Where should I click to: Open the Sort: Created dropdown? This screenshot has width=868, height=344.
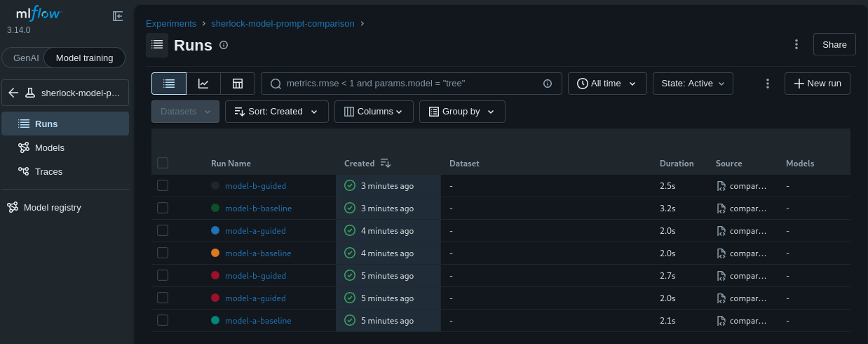point(277,112)
